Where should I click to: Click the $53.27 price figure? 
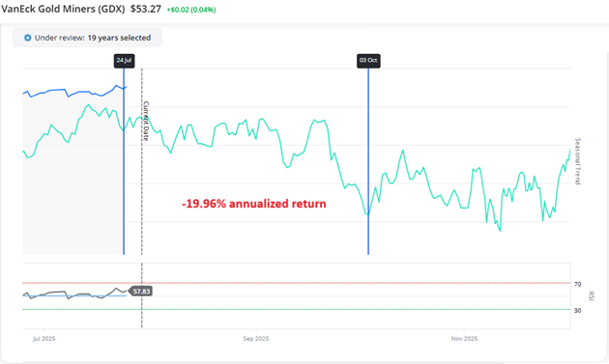coord(146,10)
